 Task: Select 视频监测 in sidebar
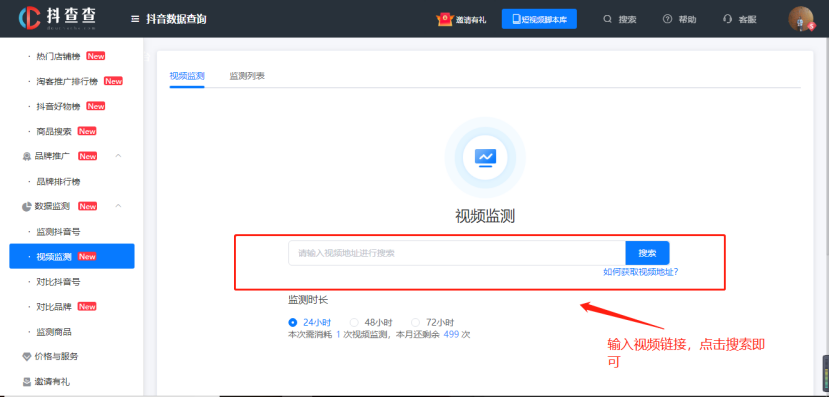pyautogui.click(x=72, y=256)
